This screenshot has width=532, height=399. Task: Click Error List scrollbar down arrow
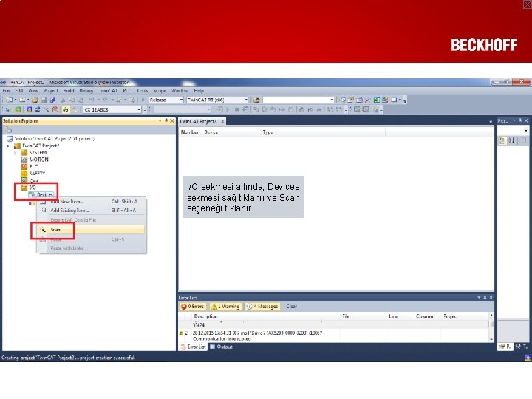point(491,339)
